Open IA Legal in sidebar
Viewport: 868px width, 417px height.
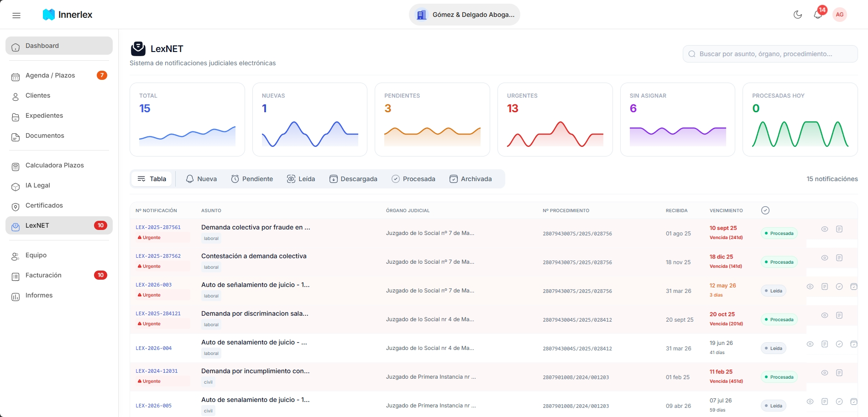pos(59,185)
